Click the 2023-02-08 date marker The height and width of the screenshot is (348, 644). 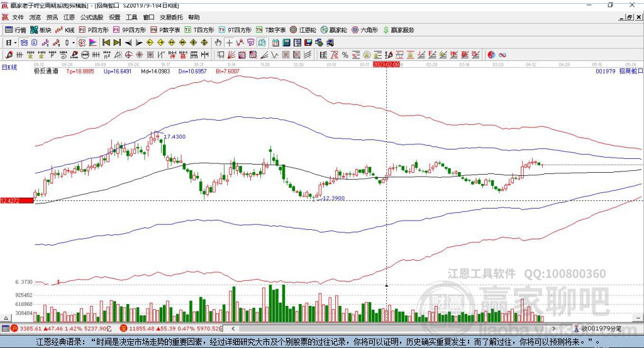tap(386, 65)
